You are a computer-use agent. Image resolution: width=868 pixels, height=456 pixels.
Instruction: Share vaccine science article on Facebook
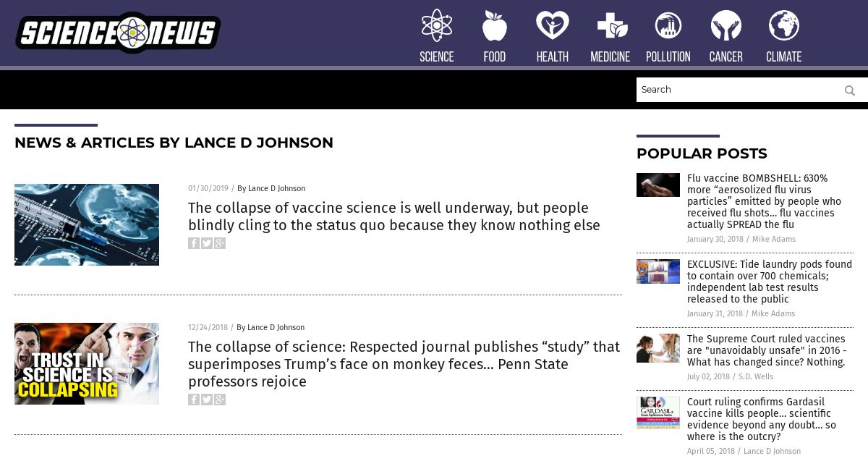pyautogui.click(x=194, y=243)
